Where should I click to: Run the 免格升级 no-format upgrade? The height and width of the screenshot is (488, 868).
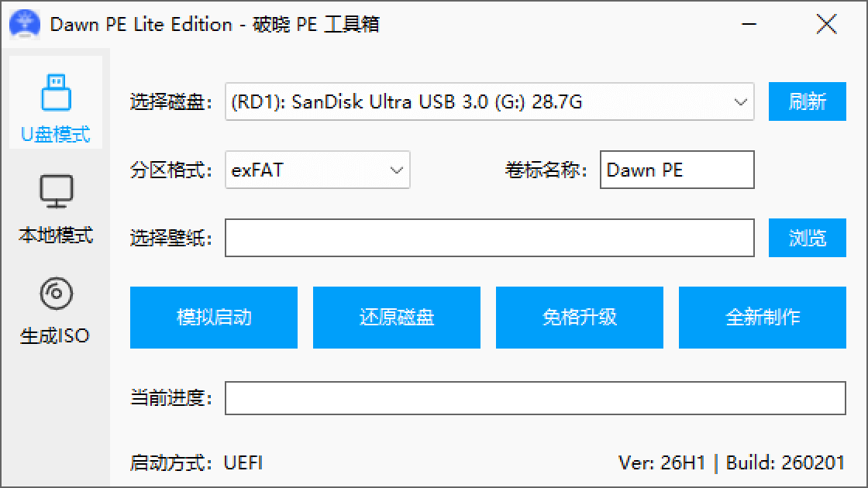pos(580,318)
